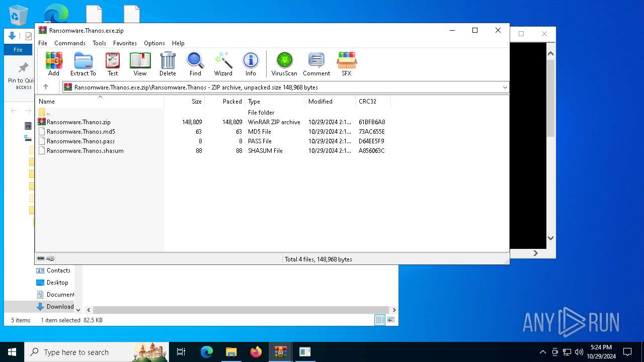Open the File menu in WinRAR
Image resolution: width=644 pixels, height=362 pixels.
click(43, 43)
